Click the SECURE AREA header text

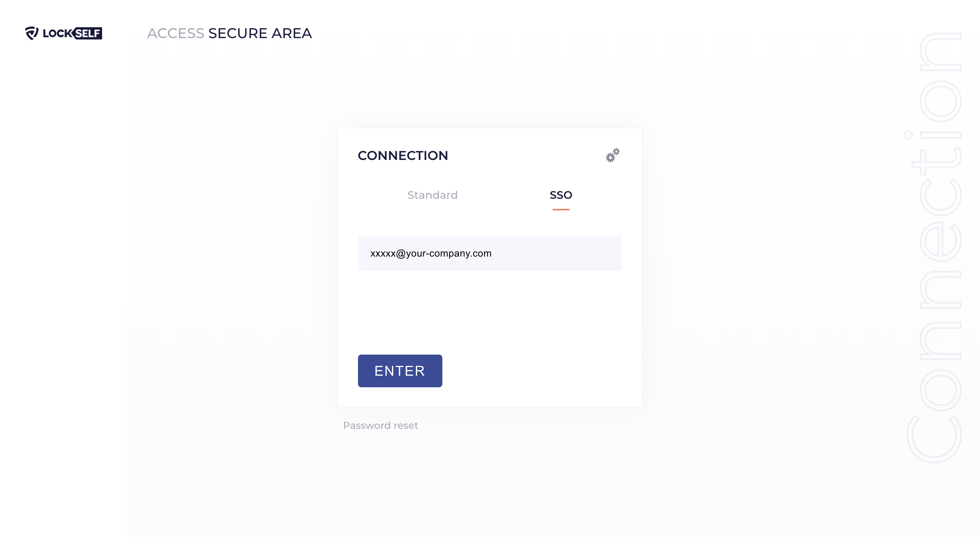point(260,33)
